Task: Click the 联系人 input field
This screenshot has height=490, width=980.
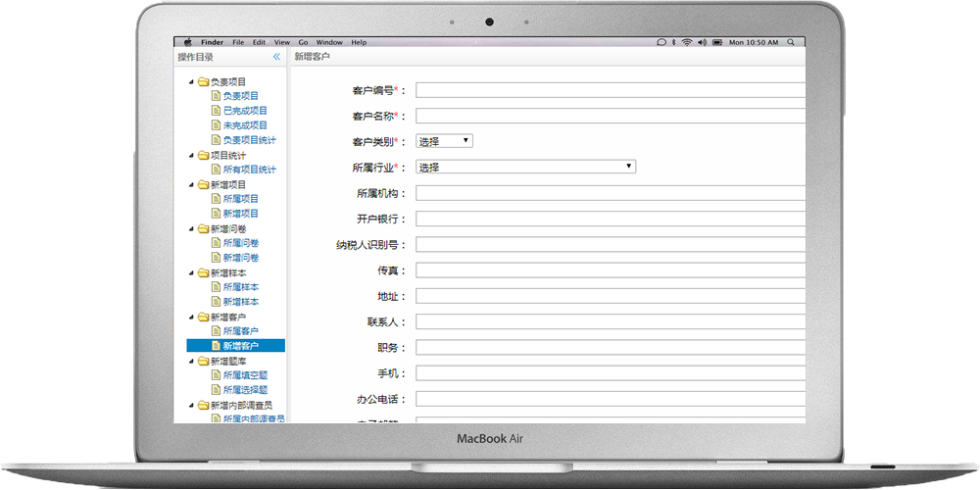Action: tap(609, 321)
